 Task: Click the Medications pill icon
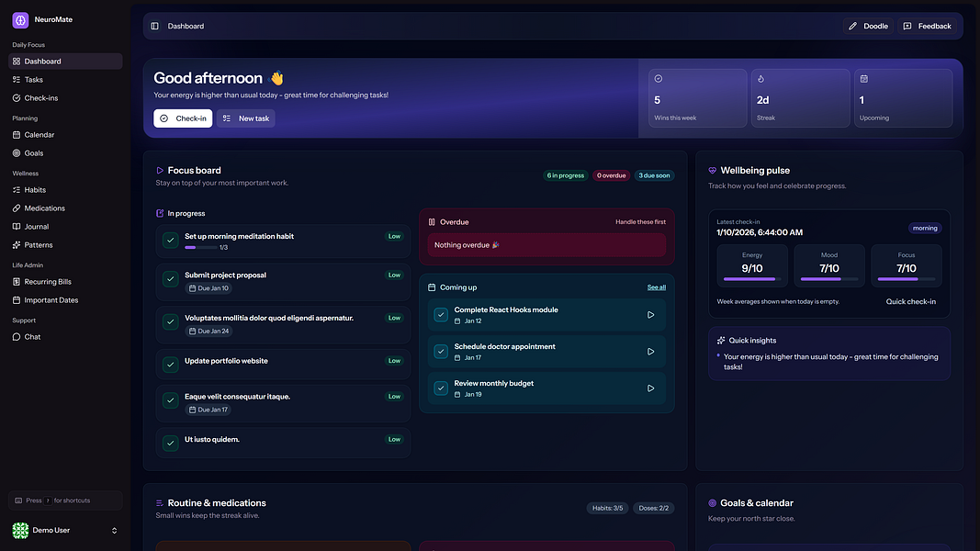pos(17,208)
